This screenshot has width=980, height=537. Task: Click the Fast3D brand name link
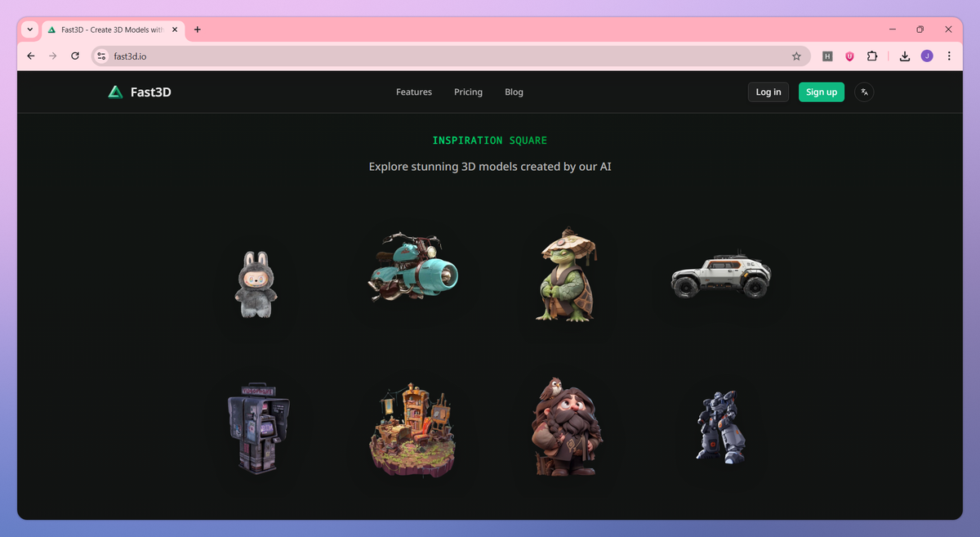tap(151, 92)
